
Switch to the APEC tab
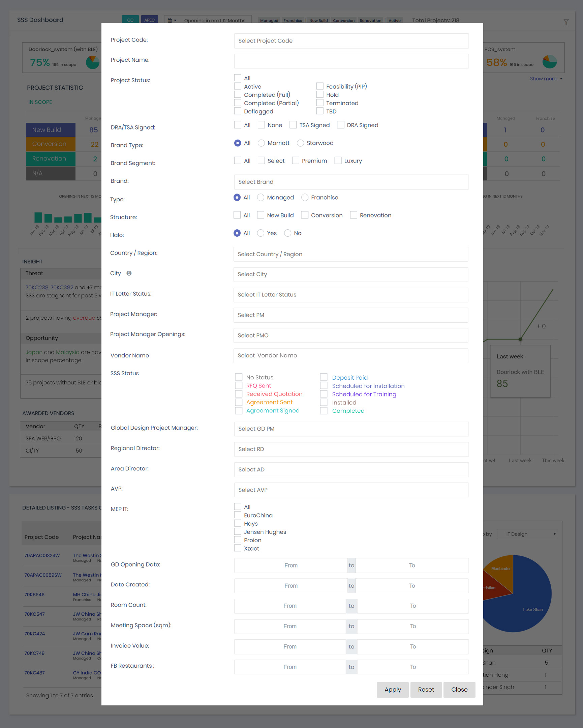pos(149,20)
